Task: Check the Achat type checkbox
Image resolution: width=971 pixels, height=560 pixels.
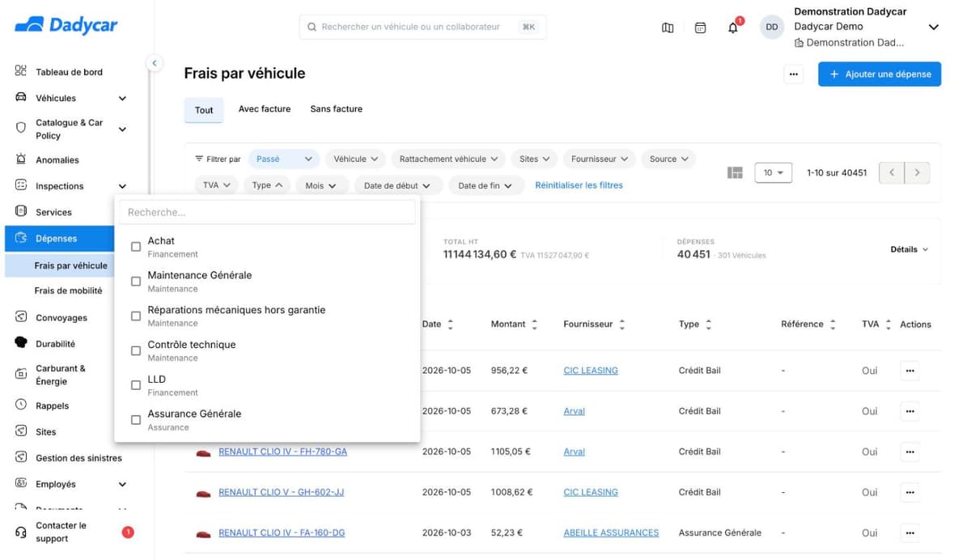Action: [136, 247]
